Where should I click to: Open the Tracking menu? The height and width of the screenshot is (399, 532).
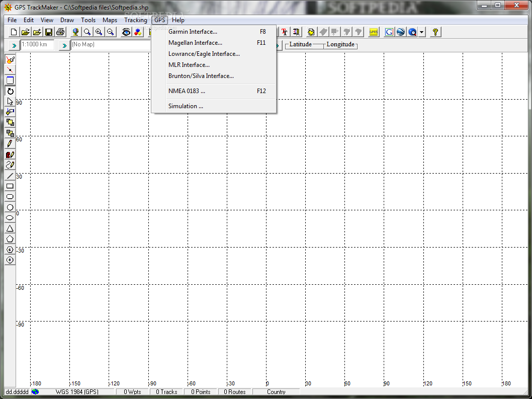[136, 20]
